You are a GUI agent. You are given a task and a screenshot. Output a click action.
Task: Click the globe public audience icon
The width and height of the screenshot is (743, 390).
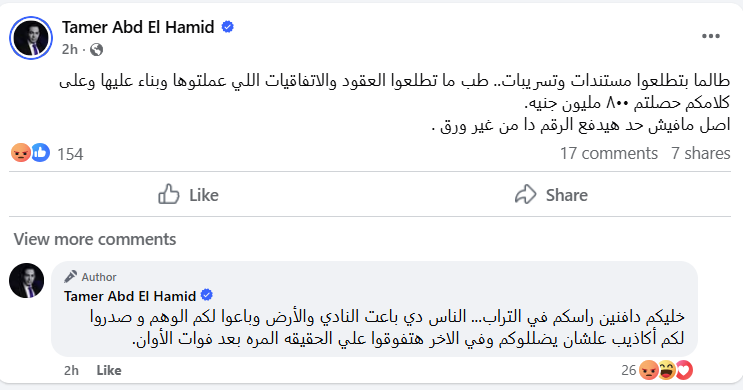[x=97, y=50]
